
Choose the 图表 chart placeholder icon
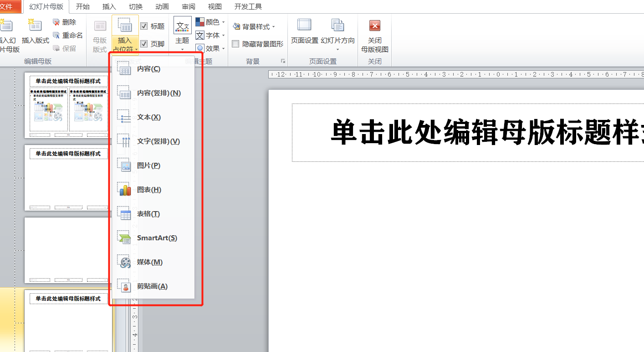point(124,190)
